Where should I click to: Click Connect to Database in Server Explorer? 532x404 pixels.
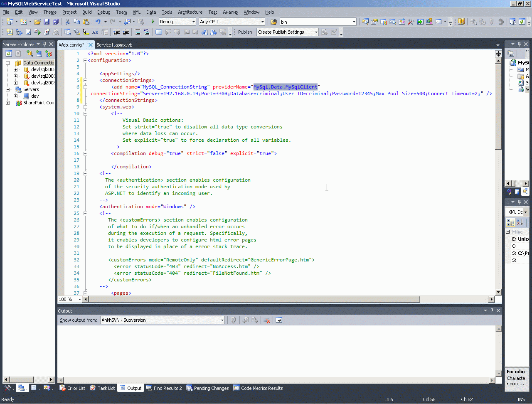[x=30, y=53]
